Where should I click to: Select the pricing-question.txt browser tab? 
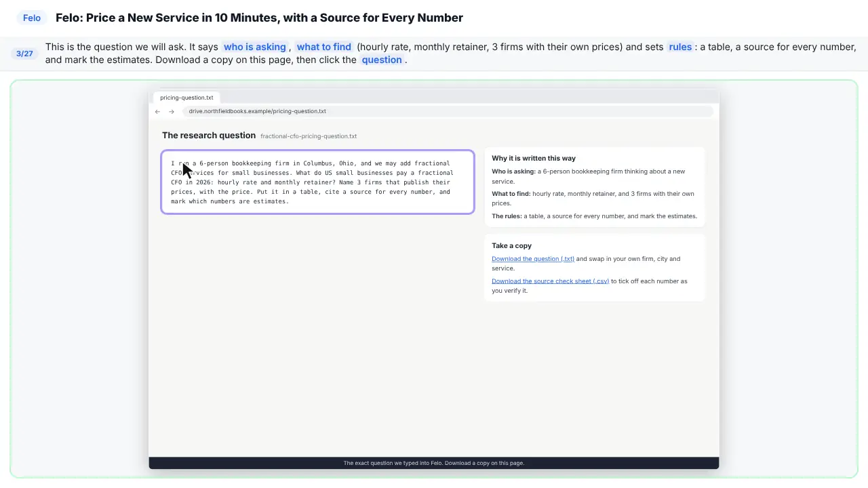(186, 98)
